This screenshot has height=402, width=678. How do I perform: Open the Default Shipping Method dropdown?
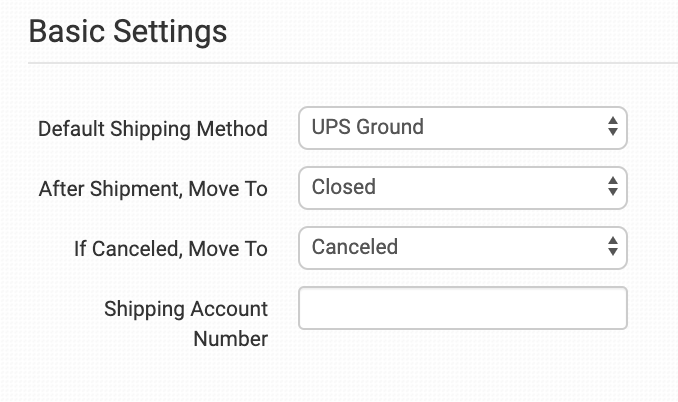pos(462,128)
